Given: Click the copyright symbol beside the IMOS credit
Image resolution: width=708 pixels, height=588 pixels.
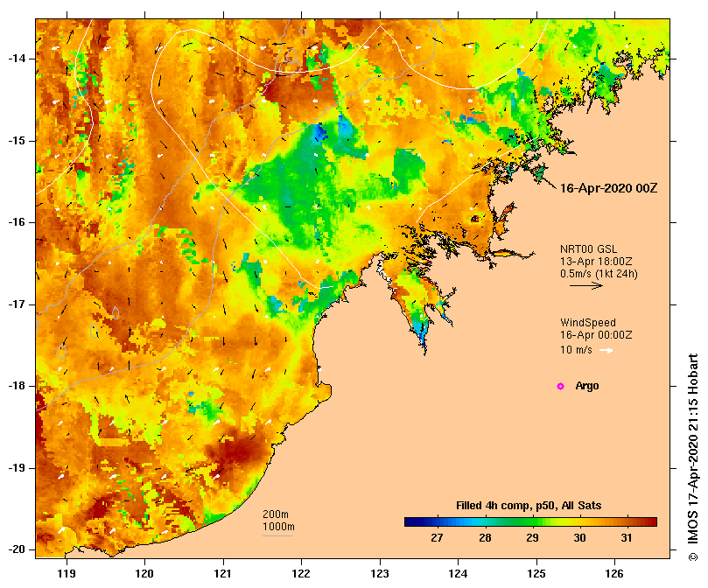Looking at the screenshot, I should click(692, 557).
